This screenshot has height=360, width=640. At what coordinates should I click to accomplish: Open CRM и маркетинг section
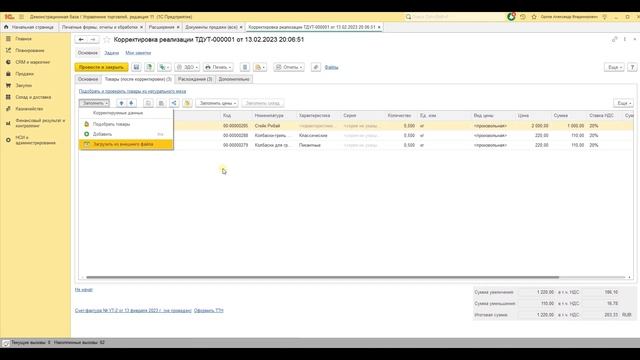[x=33, y=62]
